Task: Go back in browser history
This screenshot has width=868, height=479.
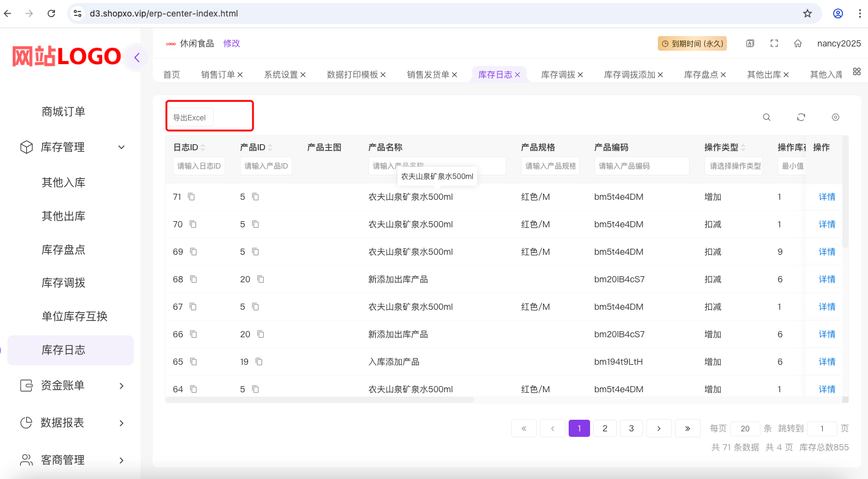Action: point(8,13)
